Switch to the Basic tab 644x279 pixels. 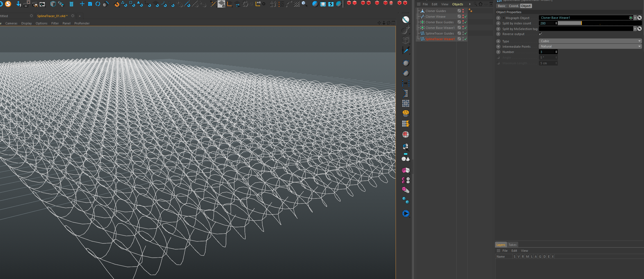click(x=502, y=6)
